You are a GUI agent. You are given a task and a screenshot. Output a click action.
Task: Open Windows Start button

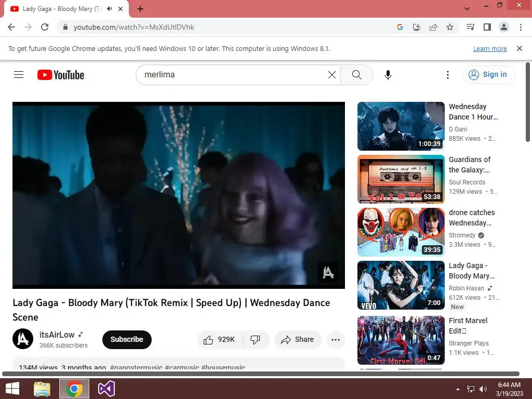point(12,389)
